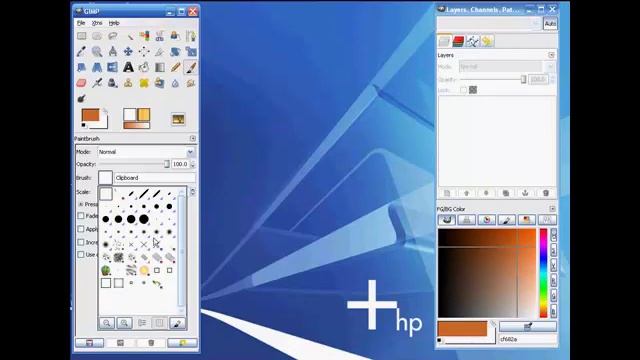Image resolution: width=640 pixels, height=360 pixels.
Task: Select the Perspective Clone tool
Action: point(160,83)
